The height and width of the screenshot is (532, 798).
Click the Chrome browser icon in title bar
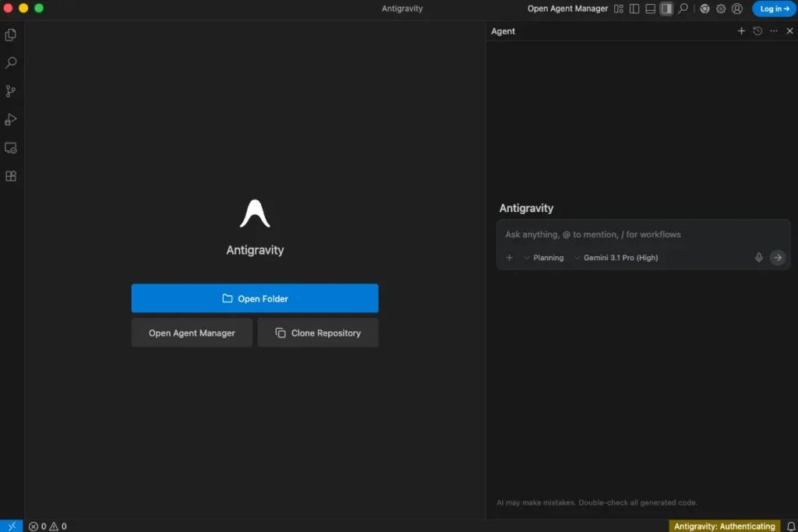coord(704,9)
